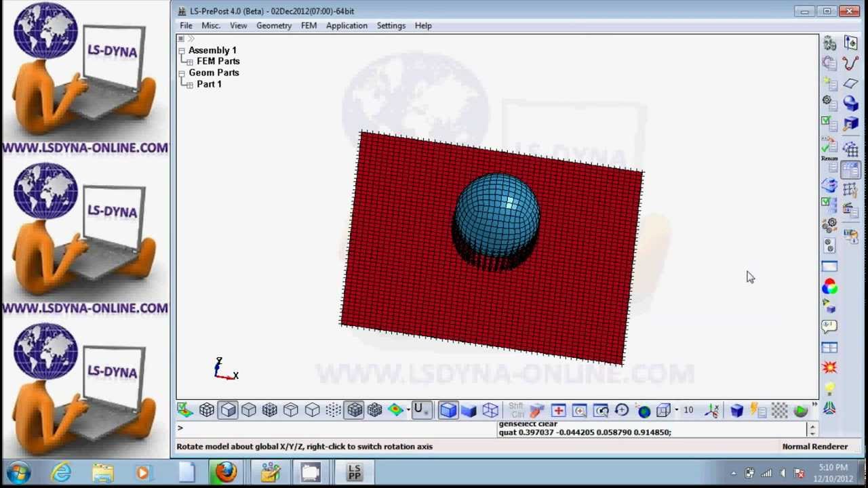The width and height of the screenshot is (868, 488).
Task: Click the speech bubble annotation icon
Action: pos(829,327)
